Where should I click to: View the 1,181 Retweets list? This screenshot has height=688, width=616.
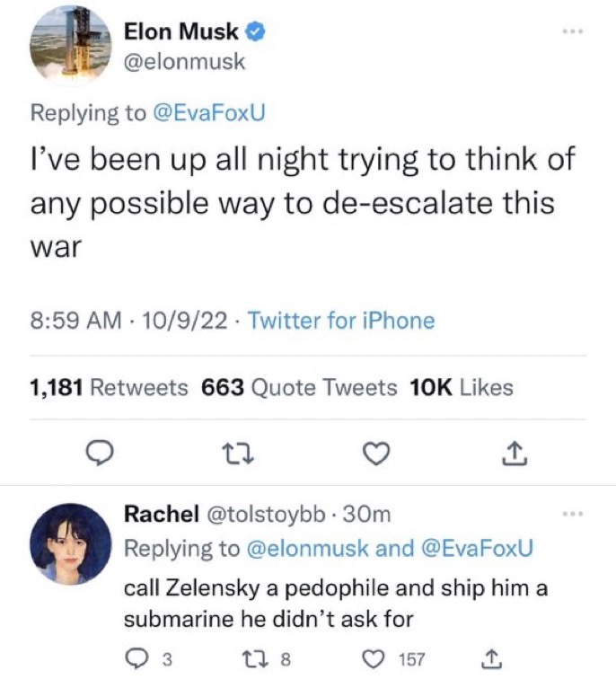pyautogui.click(x=109, y=388)
